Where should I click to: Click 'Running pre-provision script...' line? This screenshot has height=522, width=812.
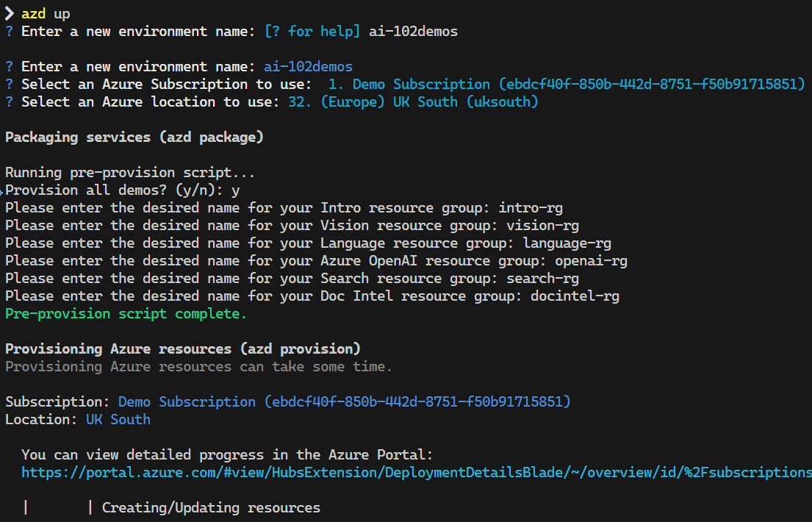[x=130, y=172]
